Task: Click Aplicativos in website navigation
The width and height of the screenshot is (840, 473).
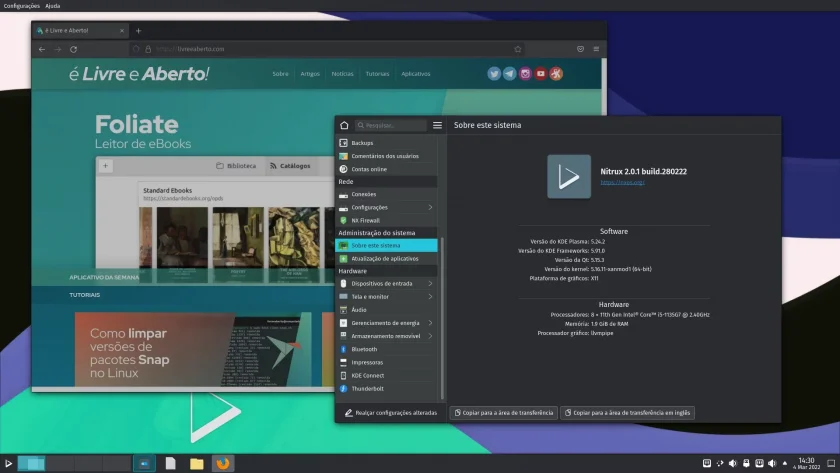Action: (x=416, y=74)
